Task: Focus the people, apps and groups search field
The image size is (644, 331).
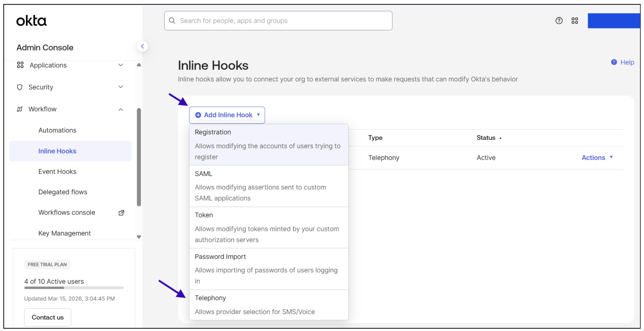Action: click(x=278, y=21)
